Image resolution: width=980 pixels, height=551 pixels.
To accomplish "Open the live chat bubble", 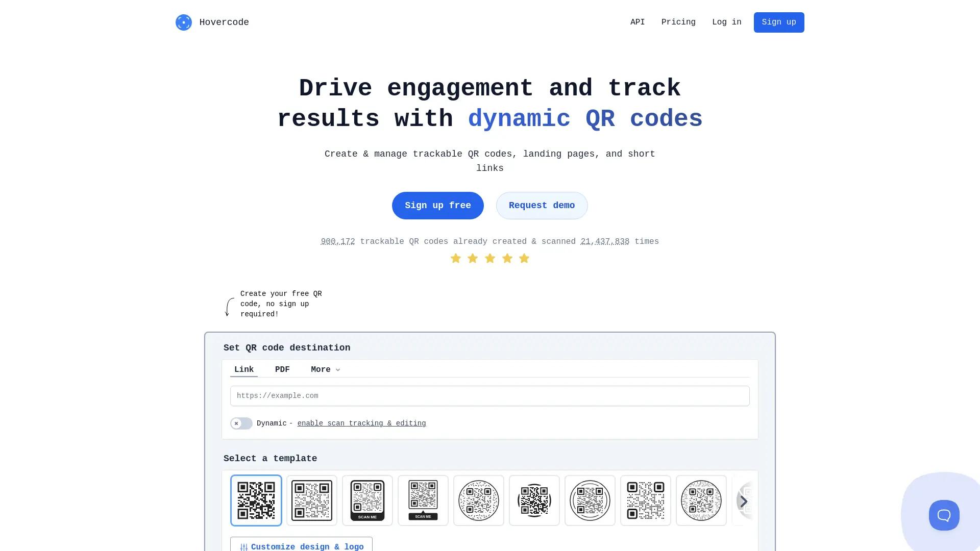I will click(944, 515).
